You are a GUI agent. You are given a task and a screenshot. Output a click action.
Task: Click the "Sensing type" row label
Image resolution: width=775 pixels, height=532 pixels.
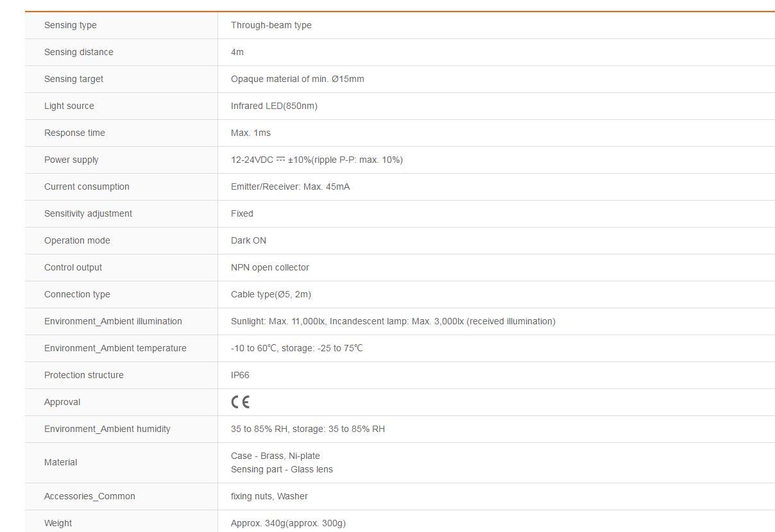(x=71, y=25)
